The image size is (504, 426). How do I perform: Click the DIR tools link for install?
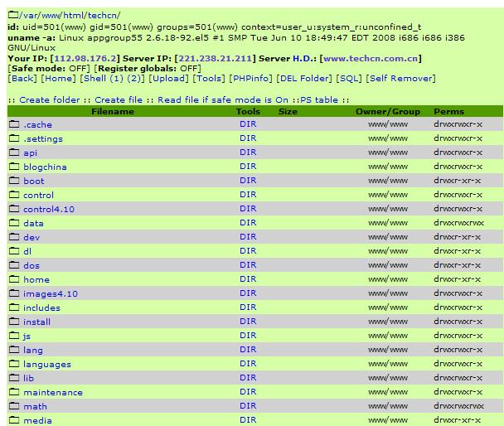(x=247, y=322)
